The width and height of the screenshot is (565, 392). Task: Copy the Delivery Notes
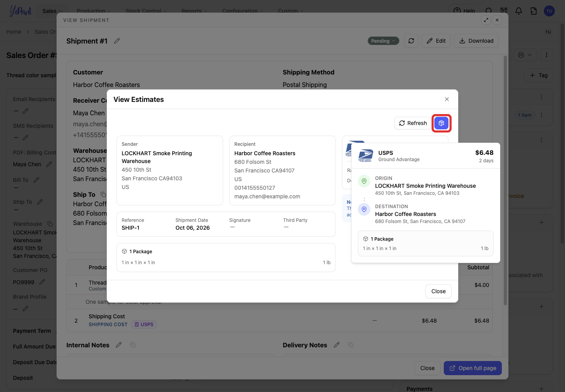click(351, 345)
